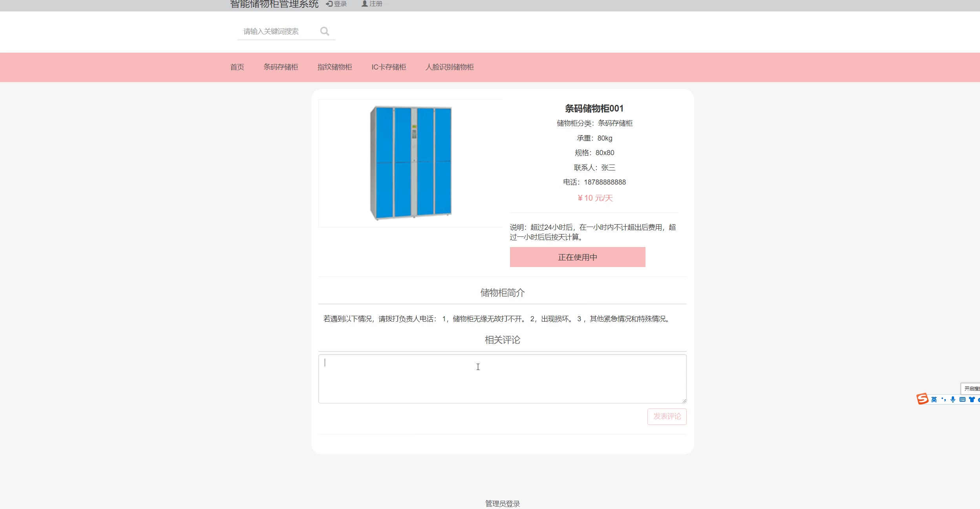Click the 开启搜 tooltip popup
This screenshot has height=509, width=980.
pos(971,388)
